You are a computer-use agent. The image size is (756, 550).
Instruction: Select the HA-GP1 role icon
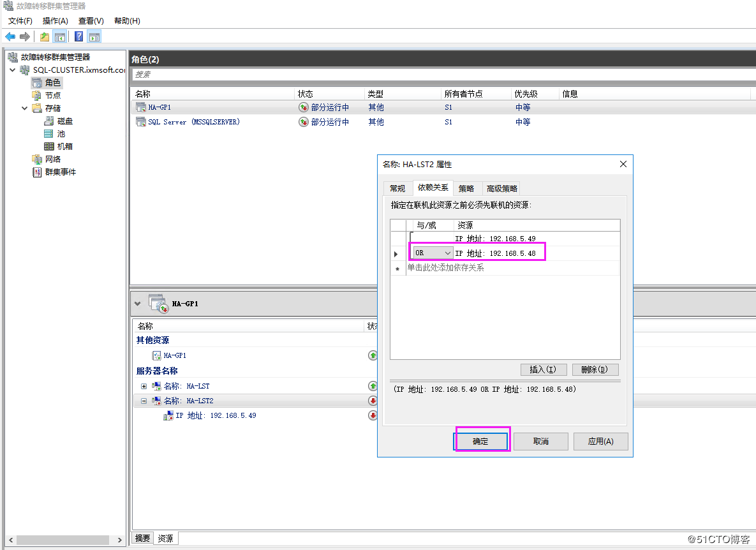(x=140, y=107)
